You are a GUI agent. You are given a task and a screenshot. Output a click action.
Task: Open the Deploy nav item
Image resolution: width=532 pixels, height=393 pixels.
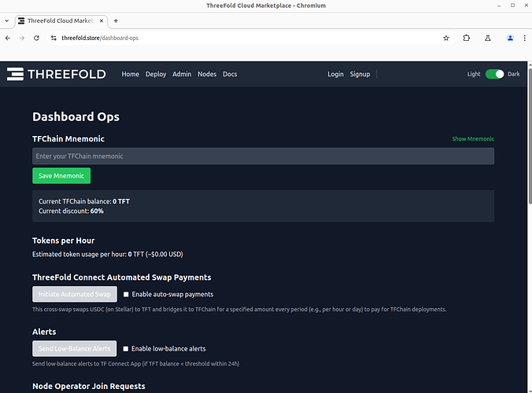(x=156, y=74)
